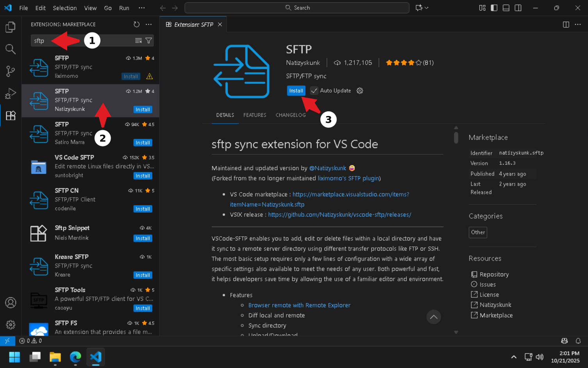Open Run and Debug view

(x=11, y=94)
